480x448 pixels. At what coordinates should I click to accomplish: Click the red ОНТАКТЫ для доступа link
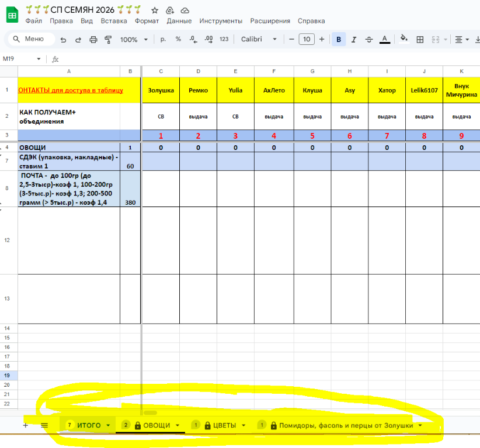pos(71,90)
